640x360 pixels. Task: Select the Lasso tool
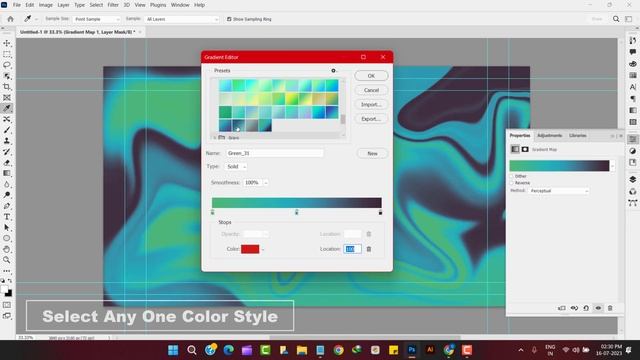coord(7,65)
